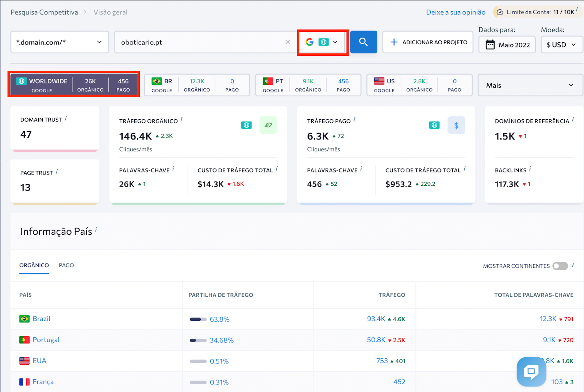The width and height of the screenshot is (584, 392).
Task: Click the Backlinks info icon
Action: (530, 169)
